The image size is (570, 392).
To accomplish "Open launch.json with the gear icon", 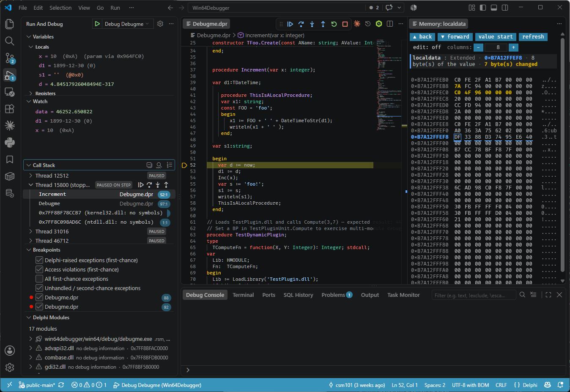I will (x=160, y=24).
